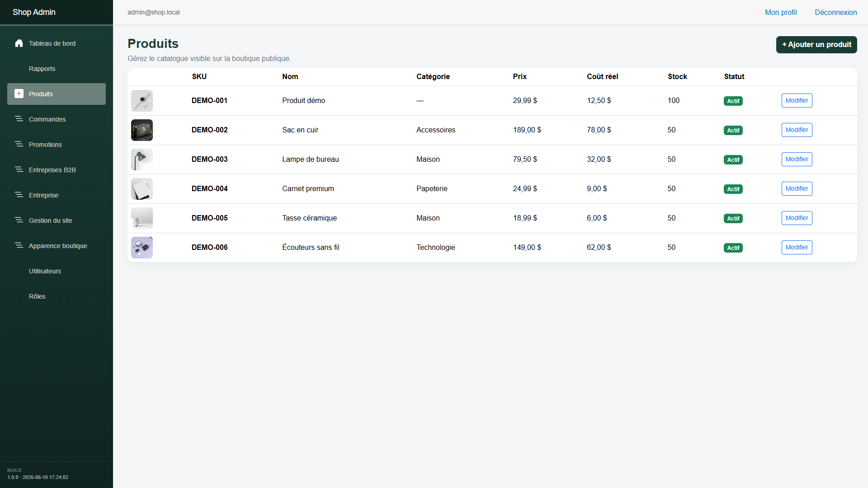Image resolution: width=868 pixels, height=488 pixels.
Task: Click the Catégorie column header
Action: (x=433, y=77)
